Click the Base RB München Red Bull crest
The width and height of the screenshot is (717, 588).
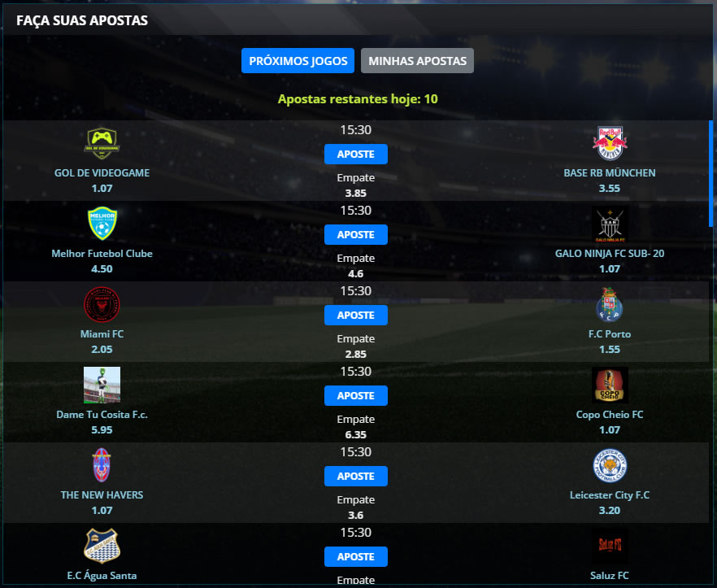point(610,143)
